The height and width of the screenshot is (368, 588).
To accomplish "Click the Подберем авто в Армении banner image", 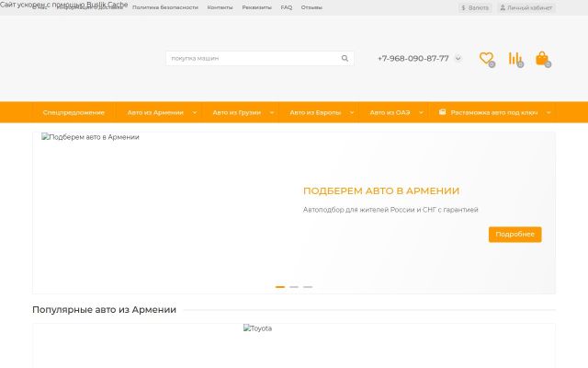I will [x=90, y=137].
